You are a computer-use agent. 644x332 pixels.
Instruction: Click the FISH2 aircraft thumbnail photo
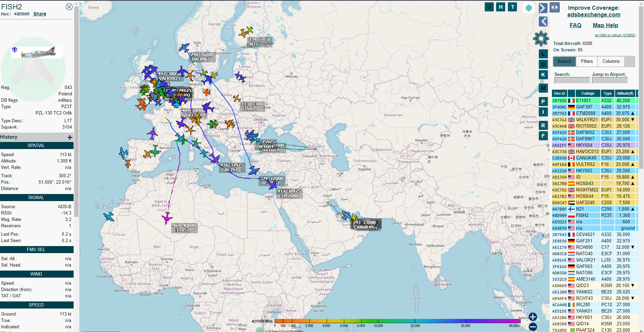[36, 52]
